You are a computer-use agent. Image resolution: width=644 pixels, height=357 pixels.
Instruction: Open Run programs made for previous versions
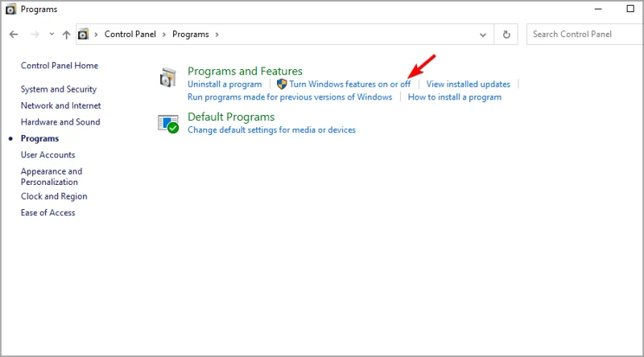[290, 97]
